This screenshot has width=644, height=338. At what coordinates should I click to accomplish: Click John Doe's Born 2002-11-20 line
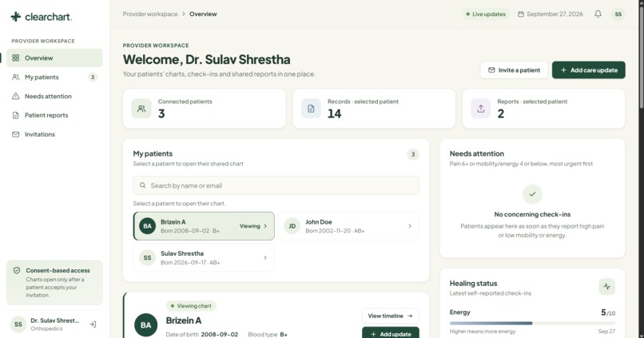click(335, 231)
